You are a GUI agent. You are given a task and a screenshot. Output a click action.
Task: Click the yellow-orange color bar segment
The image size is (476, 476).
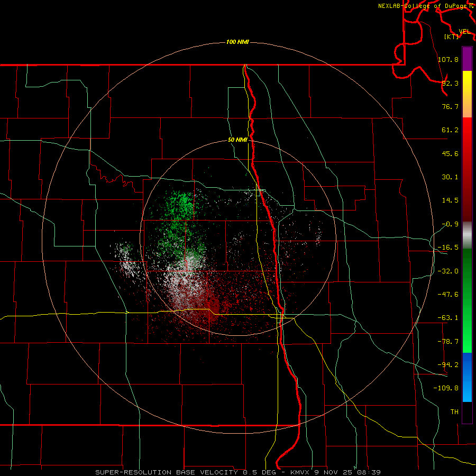pyautogui.click(x=467, y=94)
